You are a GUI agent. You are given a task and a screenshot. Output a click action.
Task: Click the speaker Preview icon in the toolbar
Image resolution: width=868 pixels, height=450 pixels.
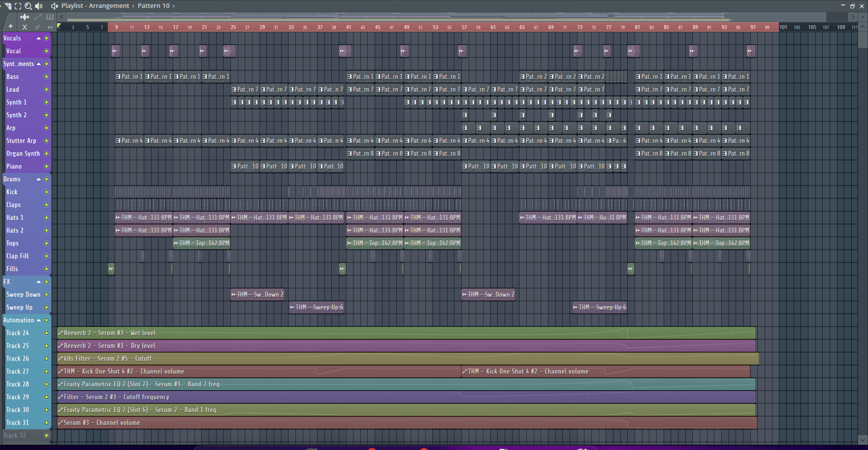click(x=38, y=6)
